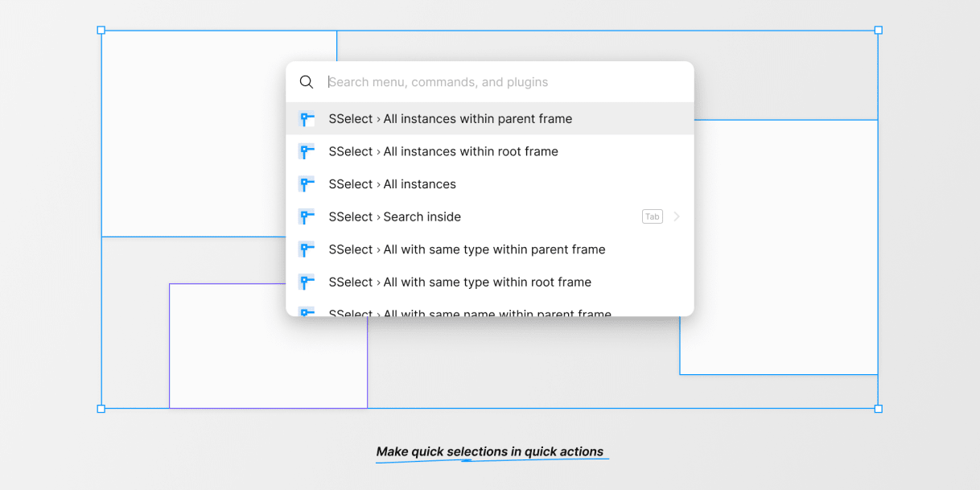980x490 pixels.
Task: Click icon beside All with same type within parent frame
Action: [x=307, y=249]
